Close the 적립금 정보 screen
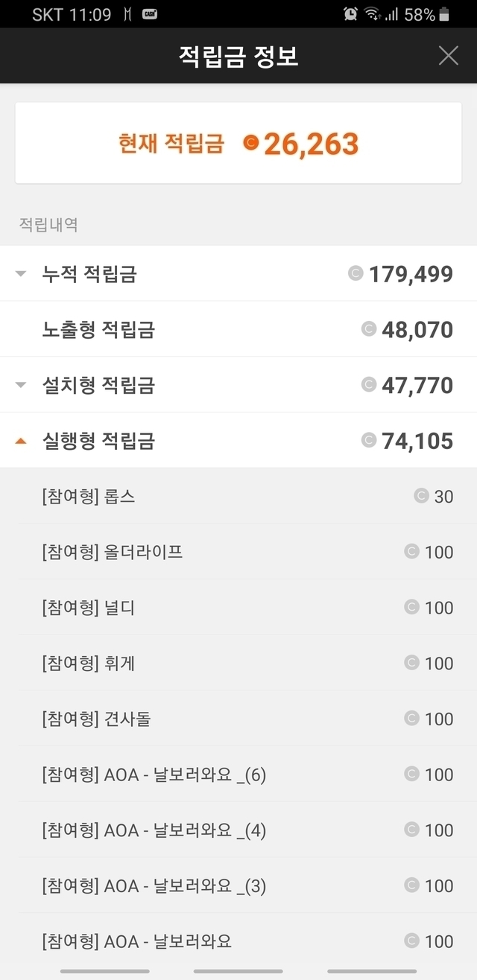This screenshot has height=980, width=477. click(x=448, y=55)
